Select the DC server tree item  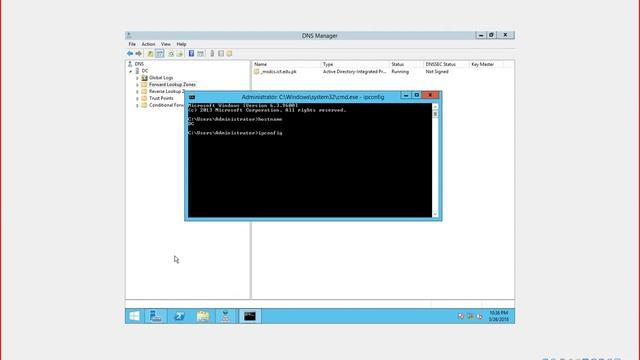click(x=145, y=71)
